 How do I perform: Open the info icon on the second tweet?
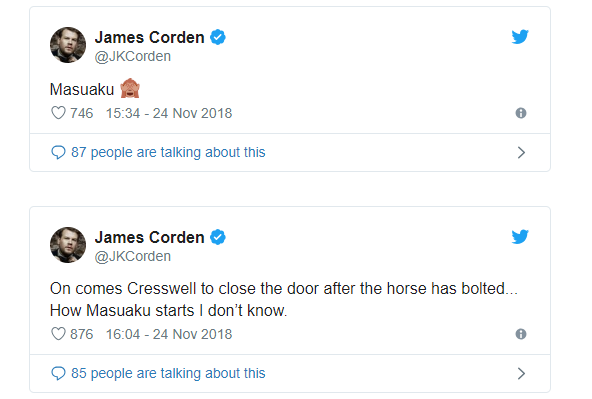point(521,334)
